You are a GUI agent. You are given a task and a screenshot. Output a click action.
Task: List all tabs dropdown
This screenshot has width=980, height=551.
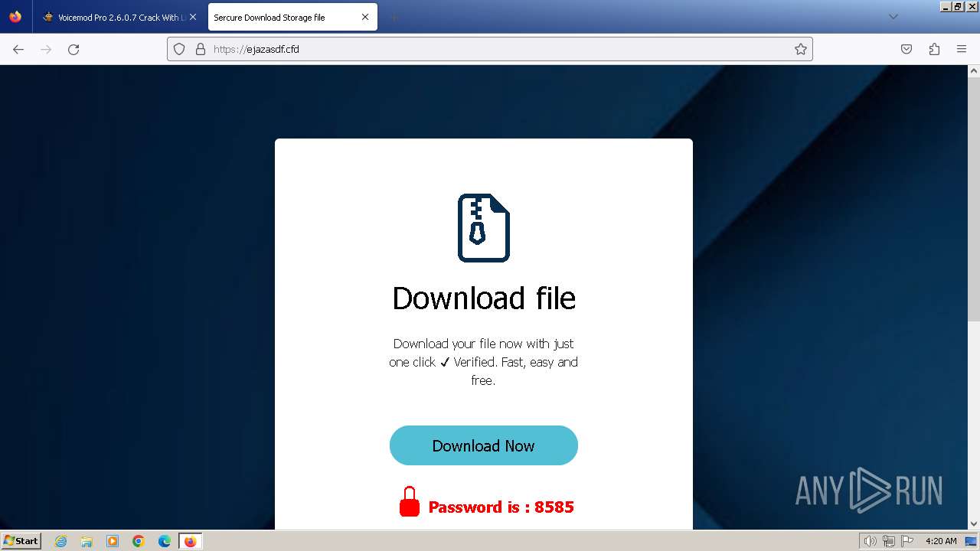pos(893,17)
